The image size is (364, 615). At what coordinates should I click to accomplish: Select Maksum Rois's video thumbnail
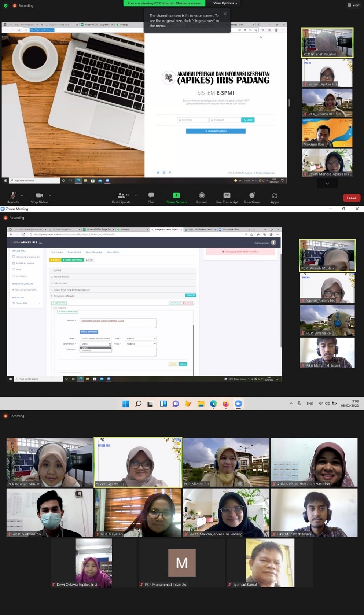[327, 133]
